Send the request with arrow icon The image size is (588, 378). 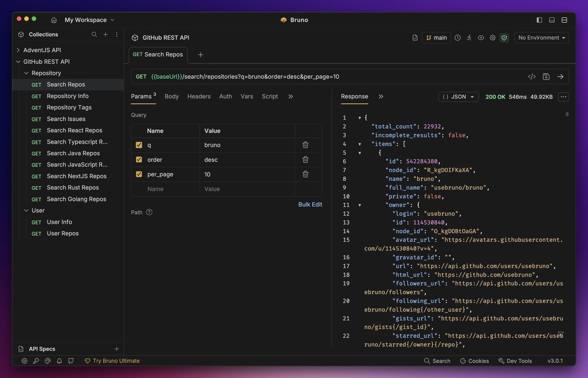pos(561,77)
